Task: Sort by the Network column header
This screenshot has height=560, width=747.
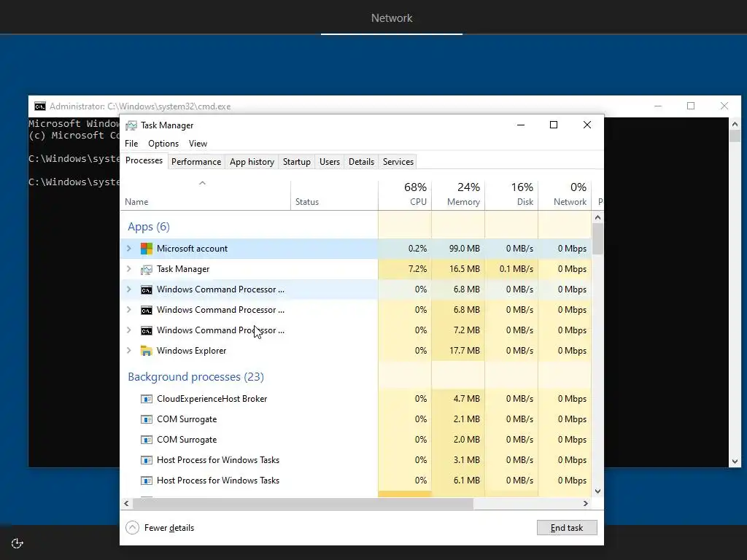Action: [565, 195]
